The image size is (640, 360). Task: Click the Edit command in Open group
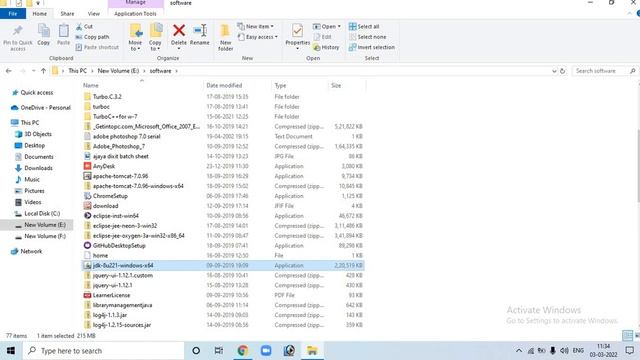click(x=322, y=37)
